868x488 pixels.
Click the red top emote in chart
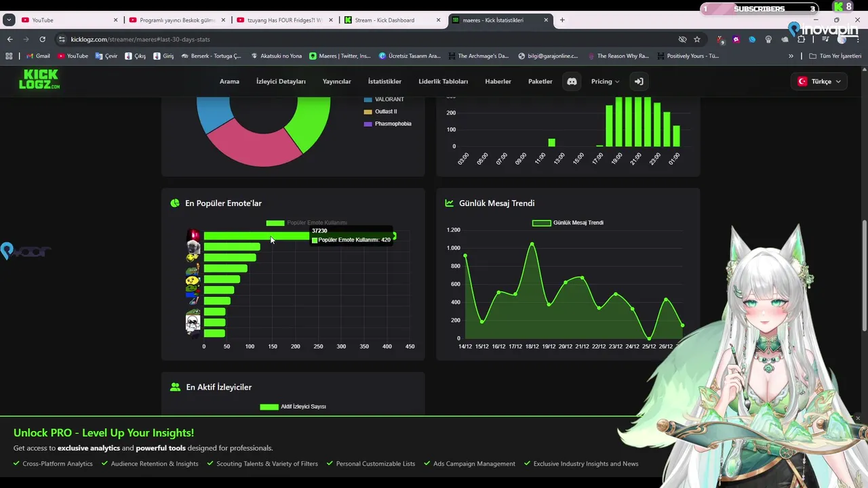point(193,235)
